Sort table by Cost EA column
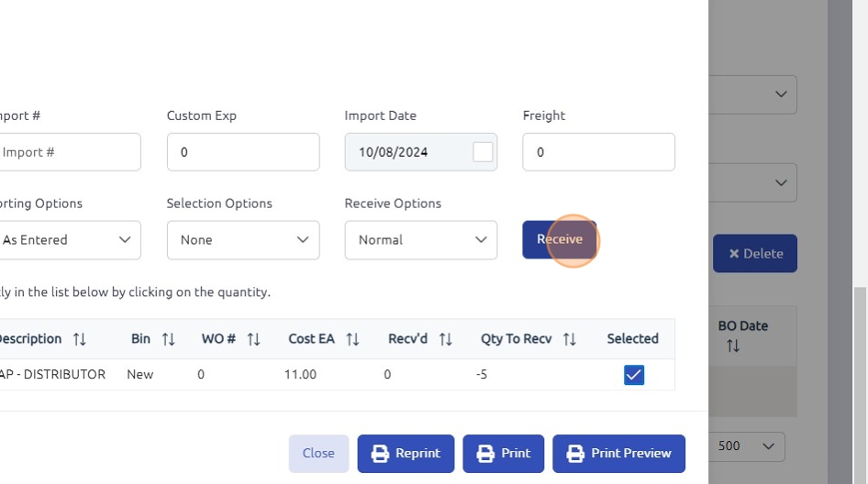The height and width of the screenshot is (484, 868). (352, 339)
